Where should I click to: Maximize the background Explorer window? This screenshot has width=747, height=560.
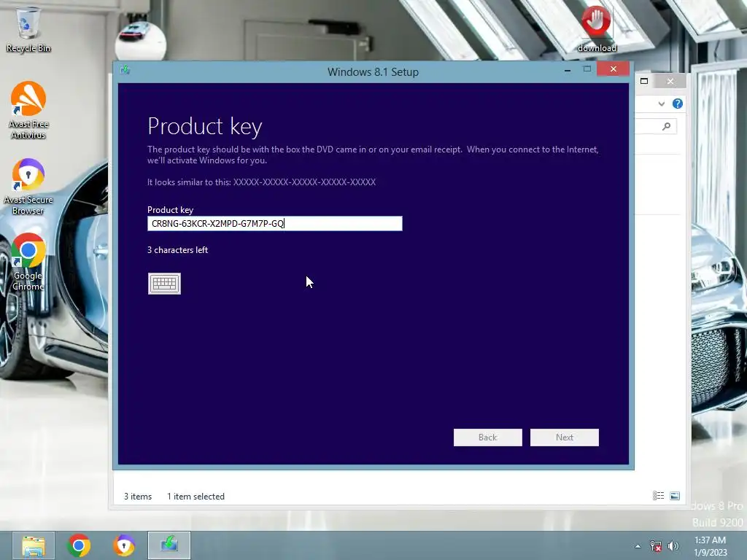pyautogui.click(x=644, y=81)
